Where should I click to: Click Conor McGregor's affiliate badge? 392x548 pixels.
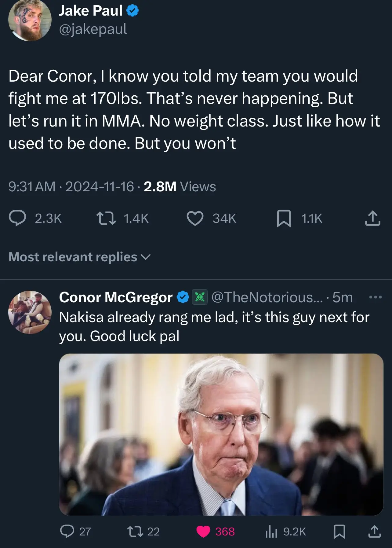[x=199, y=297]
